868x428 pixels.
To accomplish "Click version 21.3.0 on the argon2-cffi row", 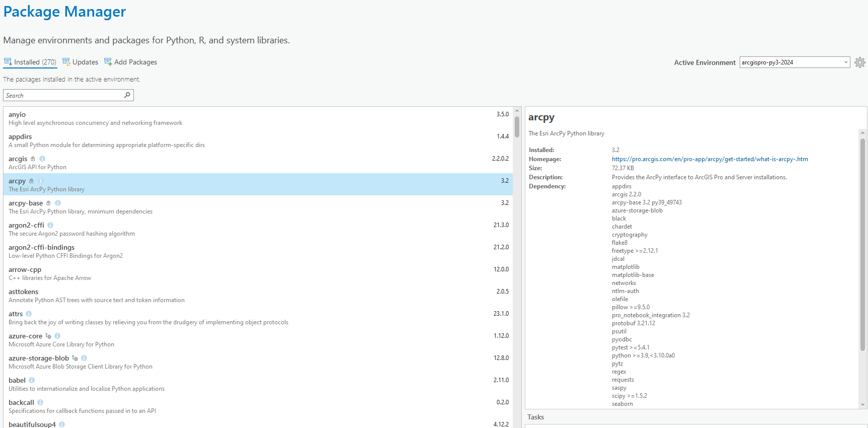I will tap(501, 225).
